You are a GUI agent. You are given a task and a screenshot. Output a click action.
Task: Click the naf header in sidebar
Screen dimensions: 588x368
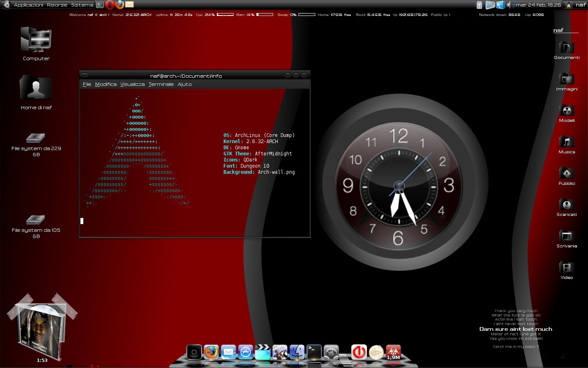(558, 30)
